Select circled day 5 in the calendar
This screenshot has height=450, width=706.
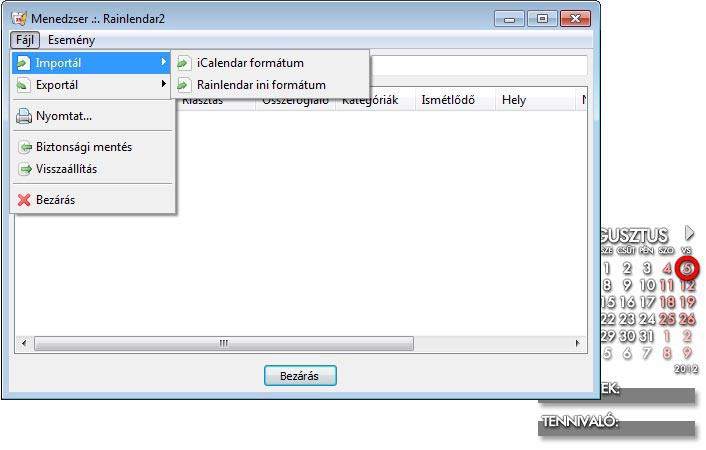pos(687,268)
